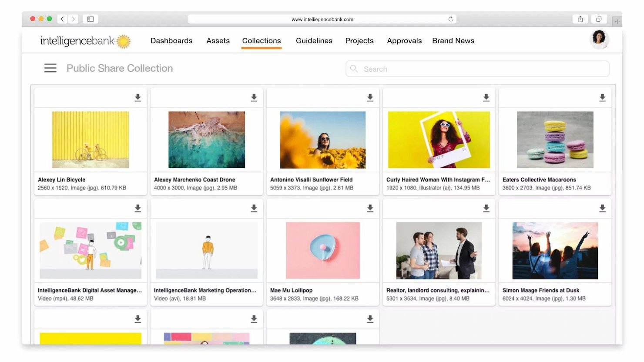Click the Curly Haired Woman With Instagram title
This screenshot has height=362, width=644.
(438, 179)
